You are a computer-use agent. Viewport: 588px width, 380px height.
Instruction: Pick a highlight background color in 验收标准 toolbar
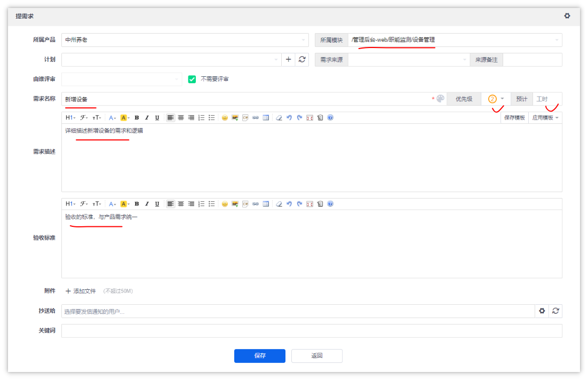[124, 204]
